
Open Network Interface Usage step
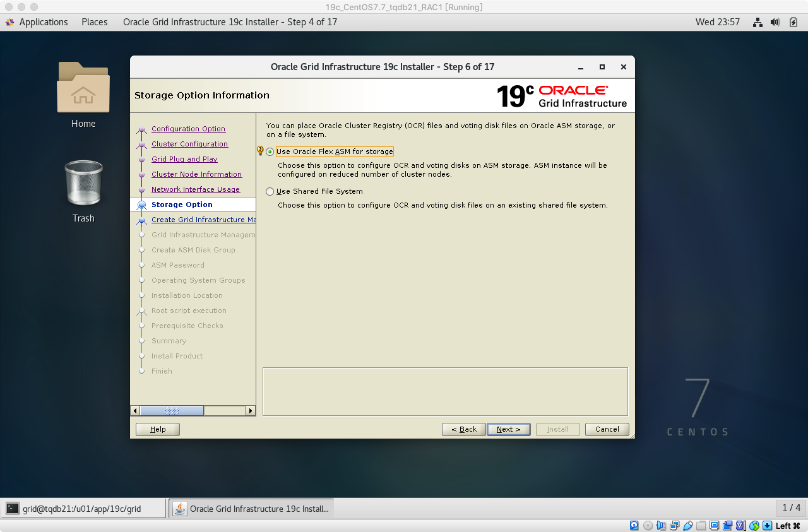pos(196,189)
